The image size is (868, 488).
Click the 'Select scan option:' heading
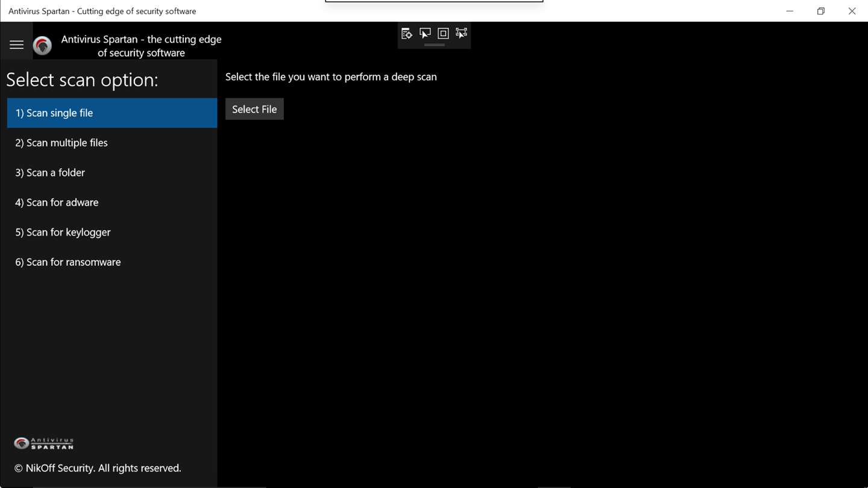[x=82, y=80]
